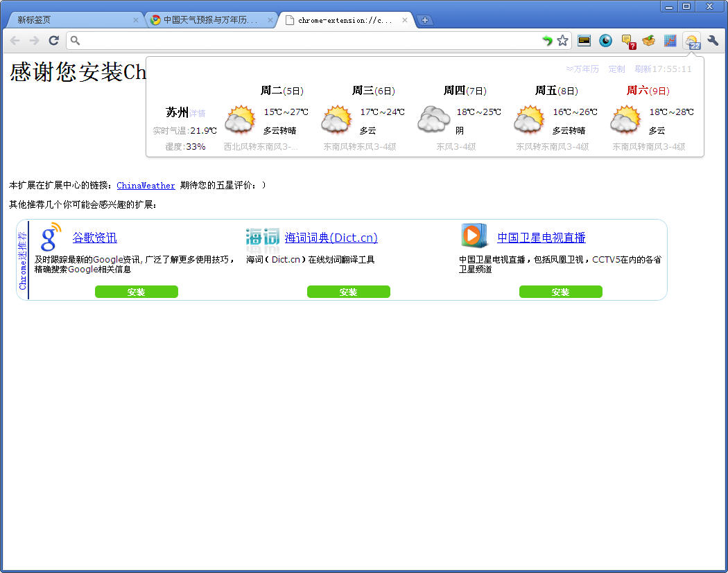
Task: Close the 新标签页 tab
Action: 136,20
